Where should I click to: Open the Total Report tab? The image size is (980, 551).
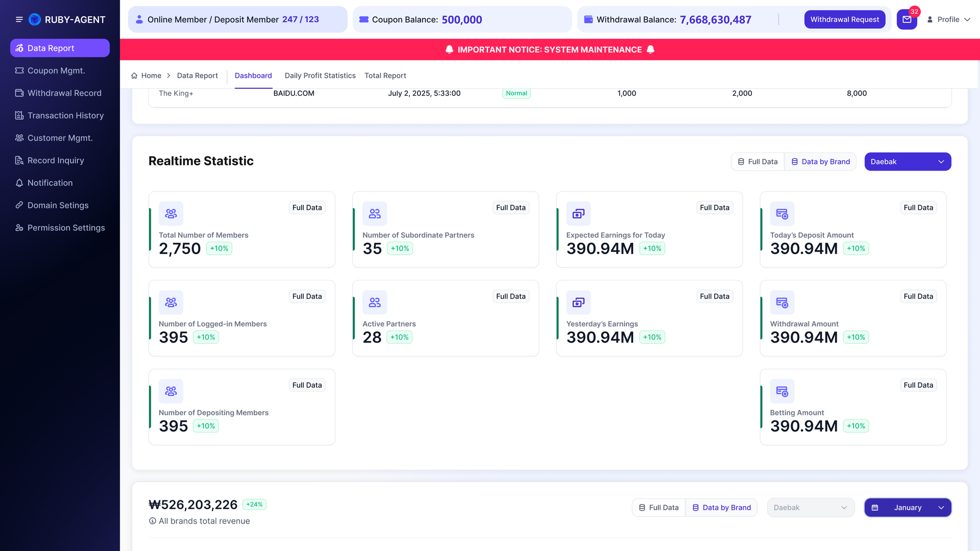point(385,76)
